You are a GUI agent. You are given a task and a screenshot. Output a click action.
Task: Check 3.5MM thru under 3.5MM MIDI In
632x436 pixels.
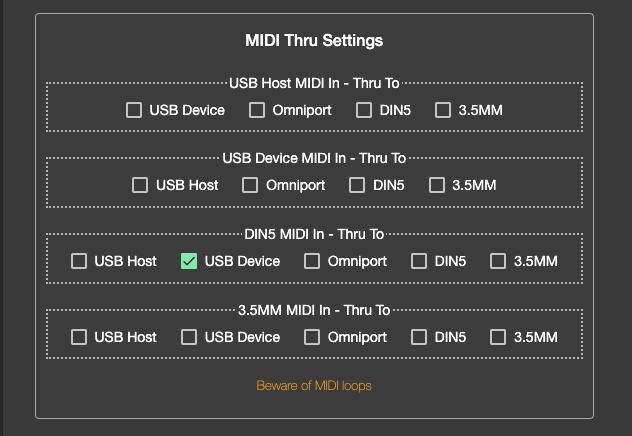click(x=498, y=337)
